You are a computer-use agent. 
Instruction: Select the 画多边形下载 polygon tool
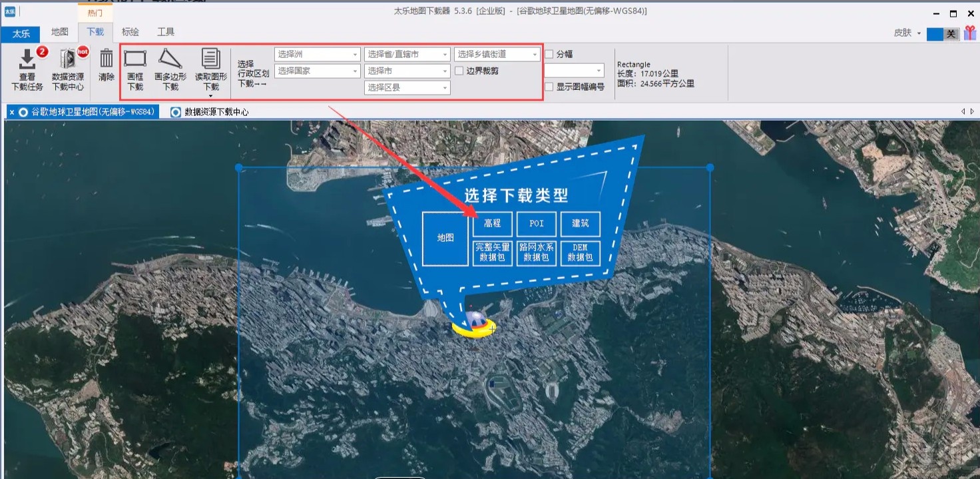[x=170, y=69]
